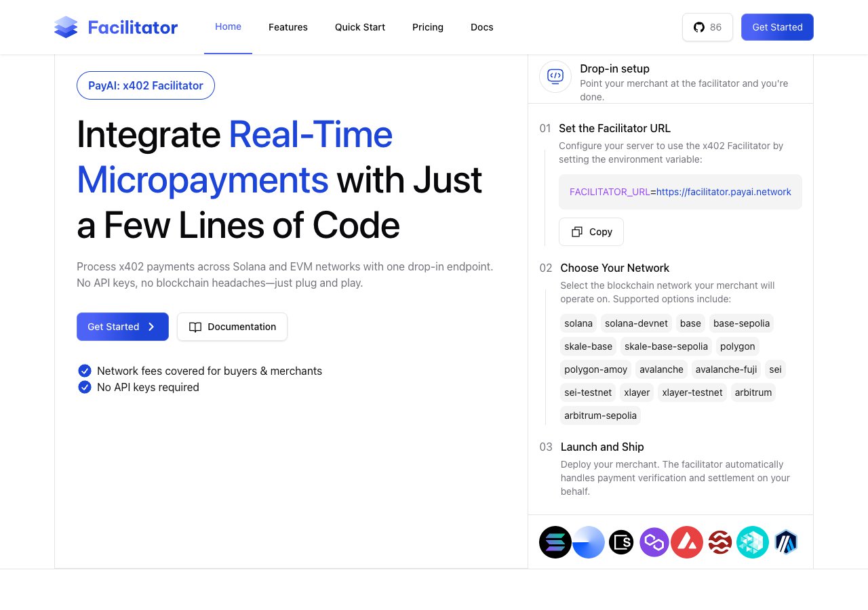Select the xlayer-testnet chip
Viewport: 868px width, 610px height.
(692, 392)
